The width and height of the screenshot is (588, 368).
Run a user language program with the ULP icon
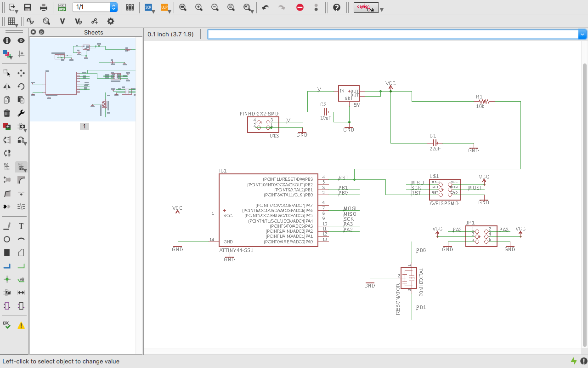tap(165, 7)
